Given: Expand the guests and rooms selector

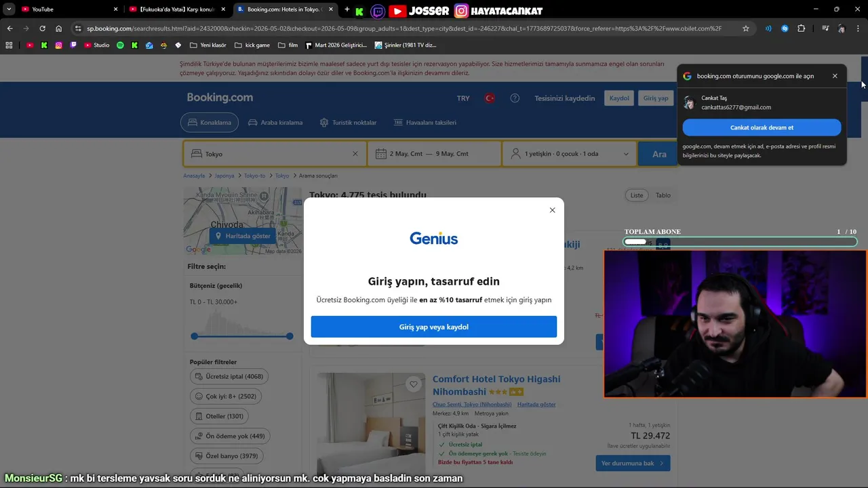Looking at the screenshot, I should pos(570,154).
